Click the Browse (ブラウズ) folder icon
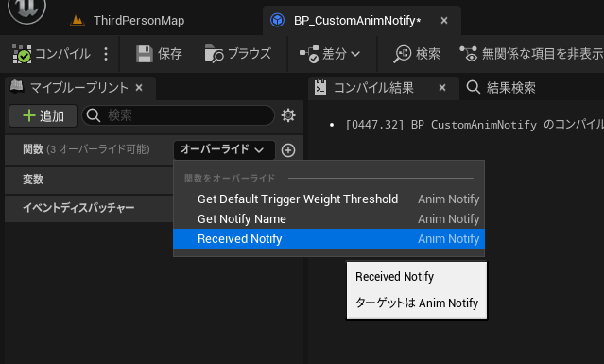 [x=214, y=54]
